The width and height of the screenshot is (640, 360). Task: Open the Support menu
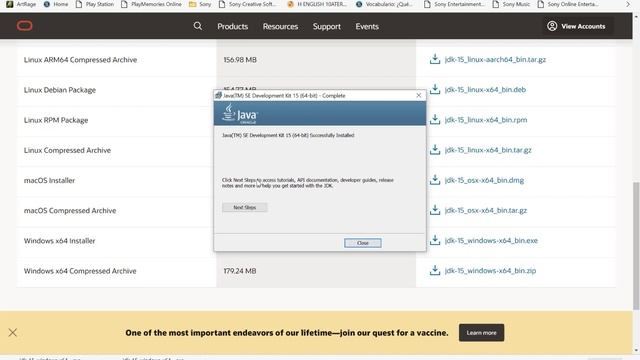pos(327,27)
